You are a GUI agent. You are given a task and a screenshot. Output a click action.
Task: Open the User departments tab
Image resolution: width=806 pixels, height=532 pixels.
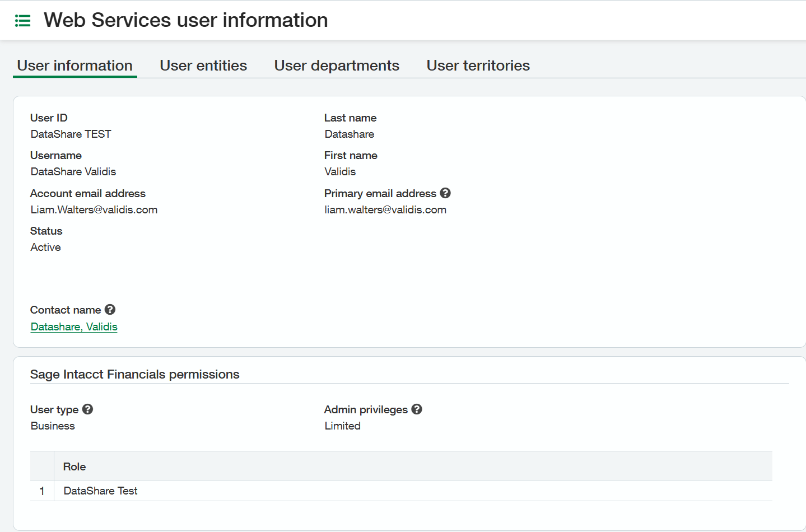(337, 66)
